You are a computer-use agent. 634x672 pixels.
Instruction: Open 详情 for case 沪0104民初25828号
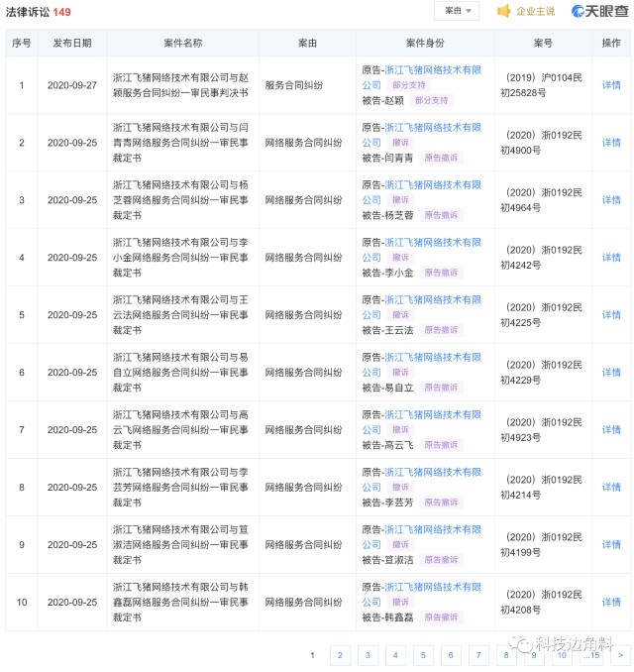(611, 85)
